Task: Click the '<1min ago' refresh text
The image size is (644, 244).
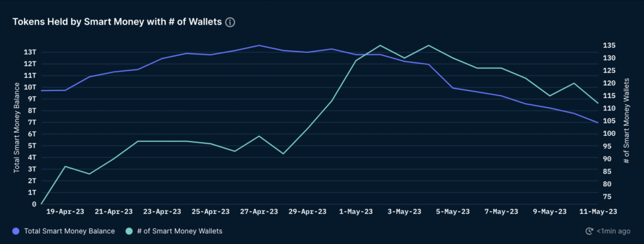Action: pos(613,231)
